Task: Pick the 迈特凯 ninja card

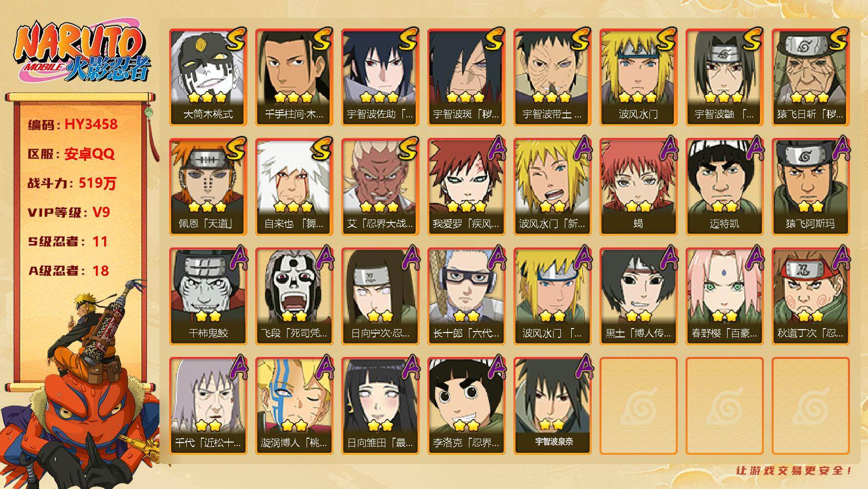Action: coord(724,186)
